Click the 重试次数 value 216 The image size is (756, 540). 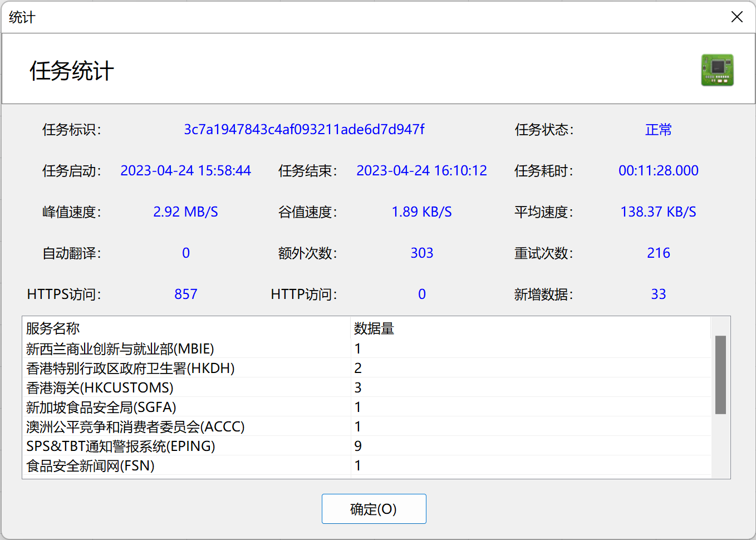point(659,253)
